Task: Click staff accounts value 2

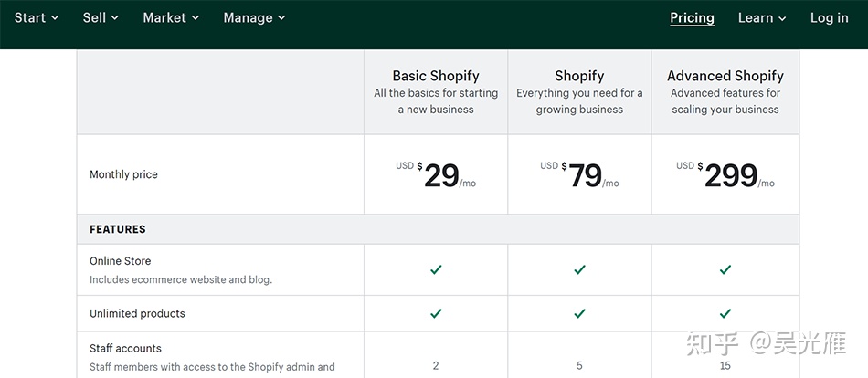Action: pyautogui.click(x=436, y=365)
